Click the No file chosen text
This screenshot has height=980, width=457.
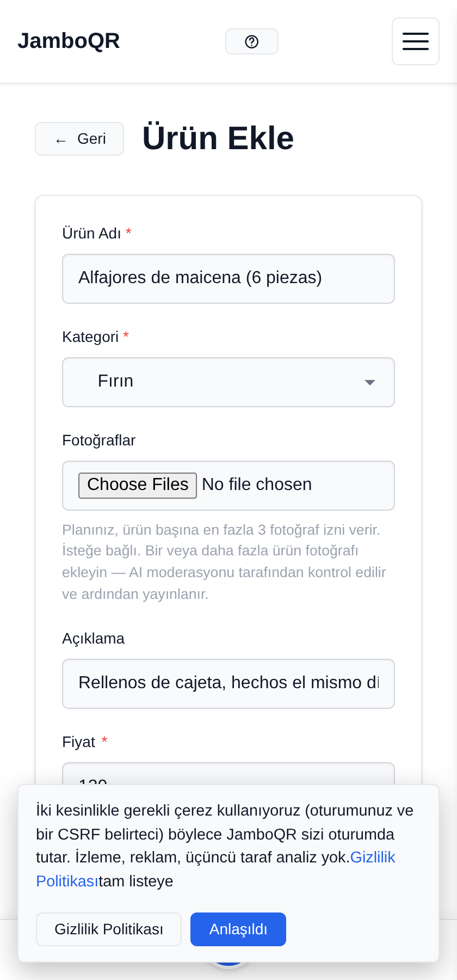(x=257, y=485)
